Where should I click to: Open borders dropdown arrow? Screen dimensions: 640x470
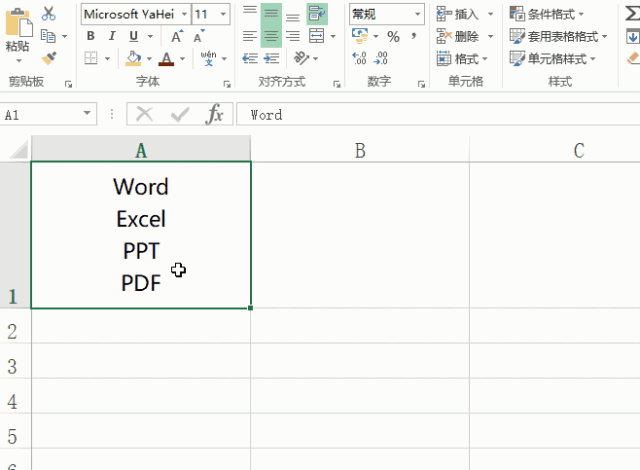107,59
